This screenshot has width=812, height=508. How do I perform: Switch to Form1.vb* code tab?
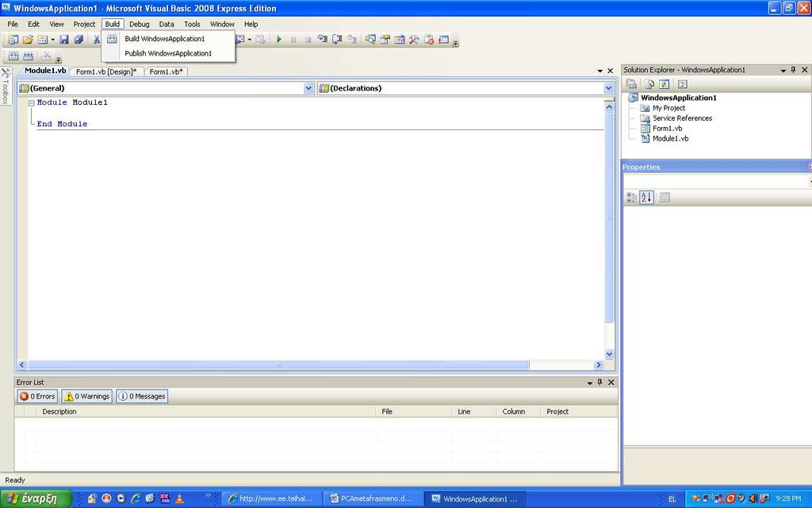[x=167, y=71]
